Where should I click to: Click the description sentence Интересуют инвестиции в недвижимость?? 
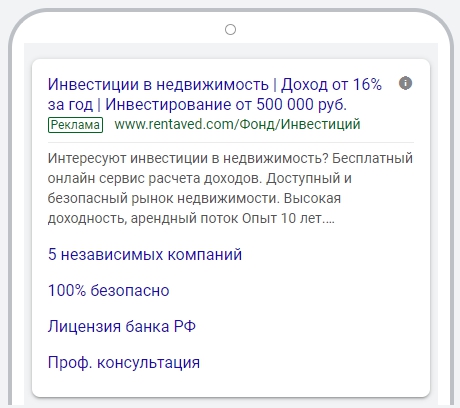pyautogui.click(x=188, y=158)
